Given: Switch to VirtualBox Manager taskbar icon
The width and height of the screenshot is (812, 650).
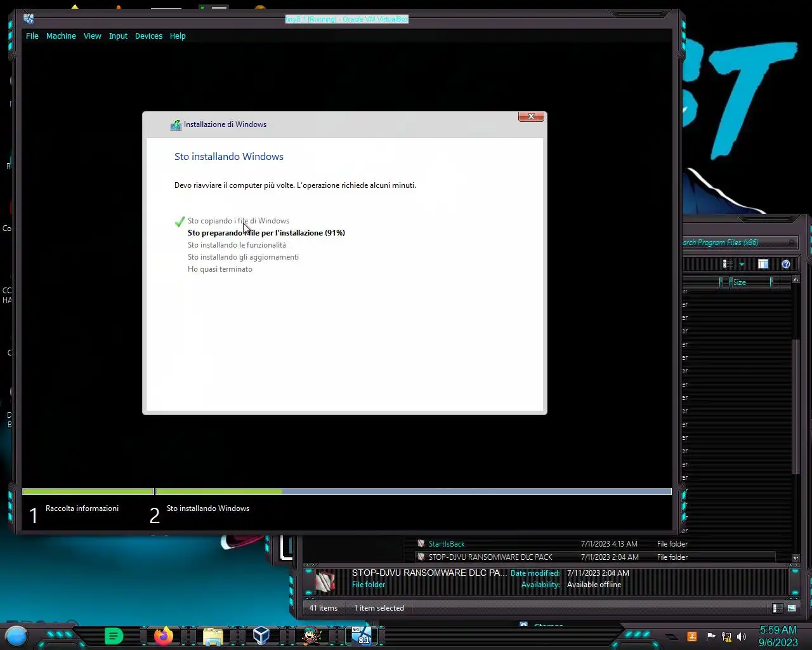Looking at the screenshot, I should [261, 635].
